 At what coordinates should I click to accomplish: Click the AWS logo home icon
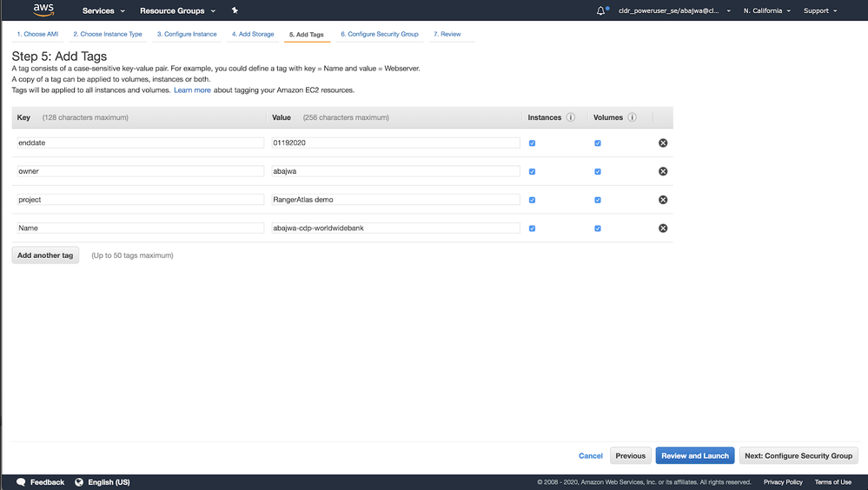click(x=43, y=10)
